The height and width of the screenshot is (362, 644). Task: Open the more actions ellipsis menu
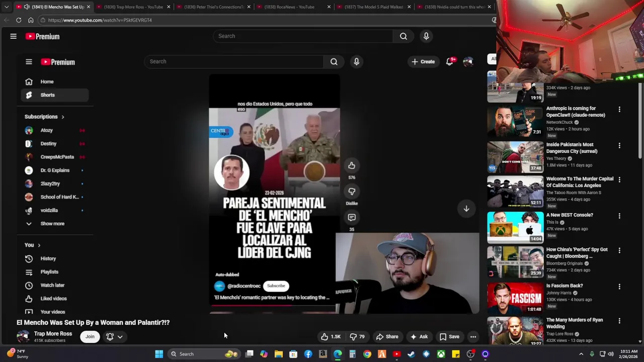point(473,337)
